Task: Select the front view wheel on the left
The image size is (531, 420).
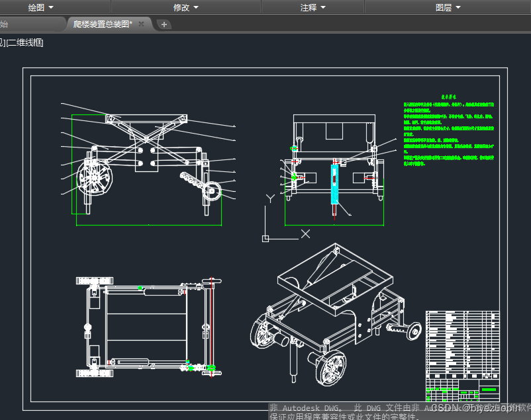Action: click(x=95, y=178)
